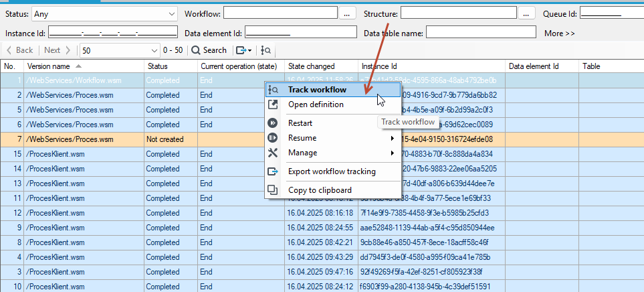Image resolution: width=644 pixels, height=292 pixels.
Task: Sort by Data element Id header
Action: pyautogui.click(x=542, y=66)
